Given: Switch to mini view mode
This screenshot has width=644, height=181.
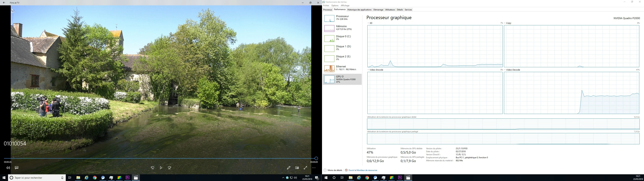Looking at the screenshot, I should coord(297,168).
